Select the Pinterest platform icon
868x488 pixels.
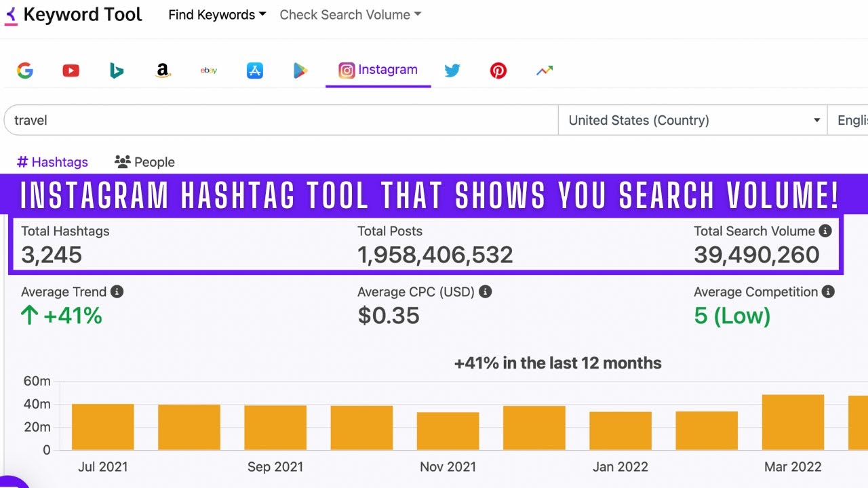click(498, 70)
